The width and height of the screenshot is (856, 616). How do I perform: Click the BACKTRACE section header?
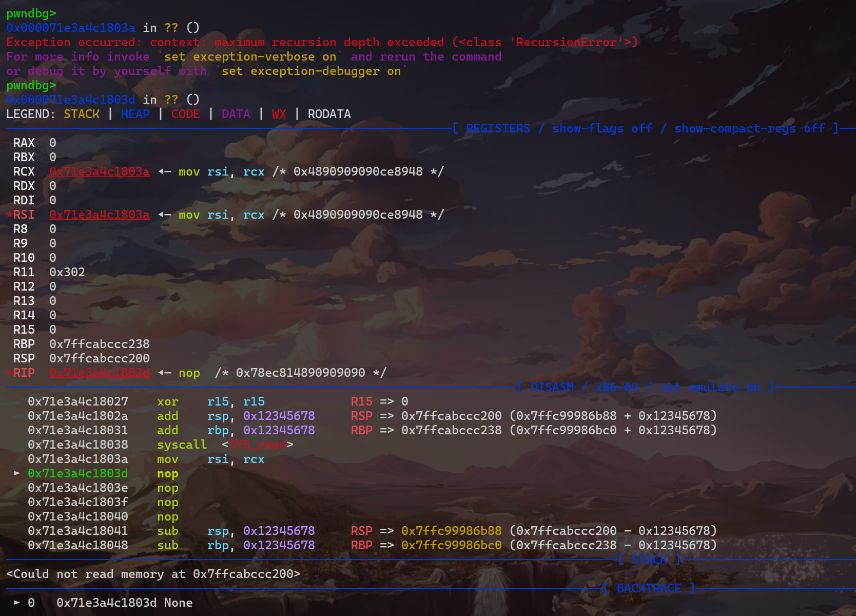pyautogui.click(x=649, y=588)
